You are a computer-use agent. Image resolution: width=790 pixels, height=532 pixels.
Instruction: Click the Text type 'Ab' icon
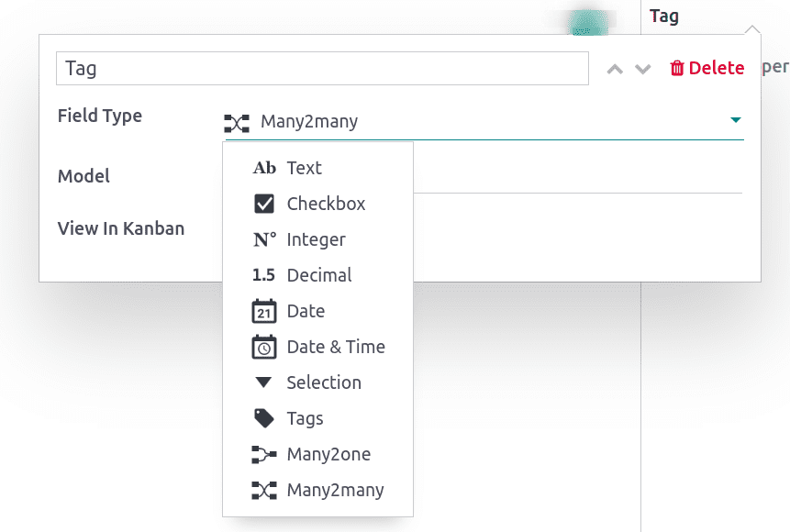(264, 168)
